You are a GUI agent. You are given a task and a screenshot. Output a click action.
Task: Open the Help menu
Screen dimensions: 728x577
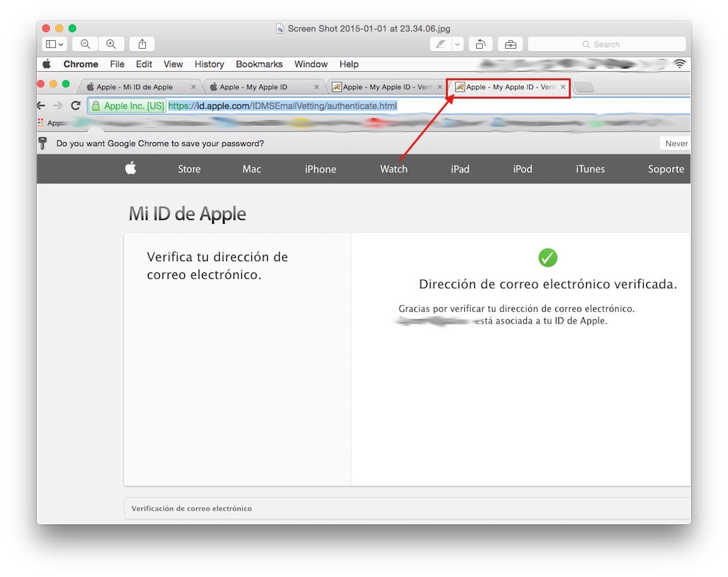click(x=349, y=64)
